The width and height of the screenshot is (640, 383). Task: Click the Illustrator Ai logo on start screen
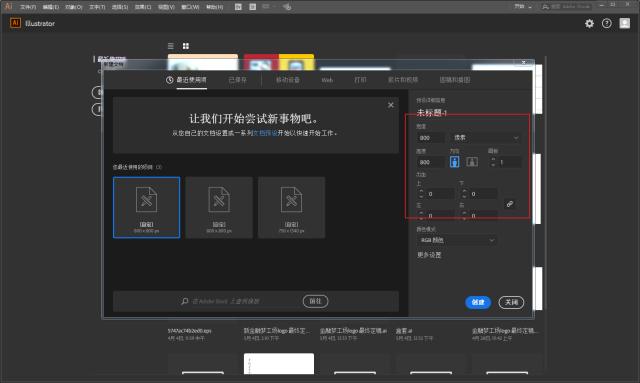click(15, 23)
